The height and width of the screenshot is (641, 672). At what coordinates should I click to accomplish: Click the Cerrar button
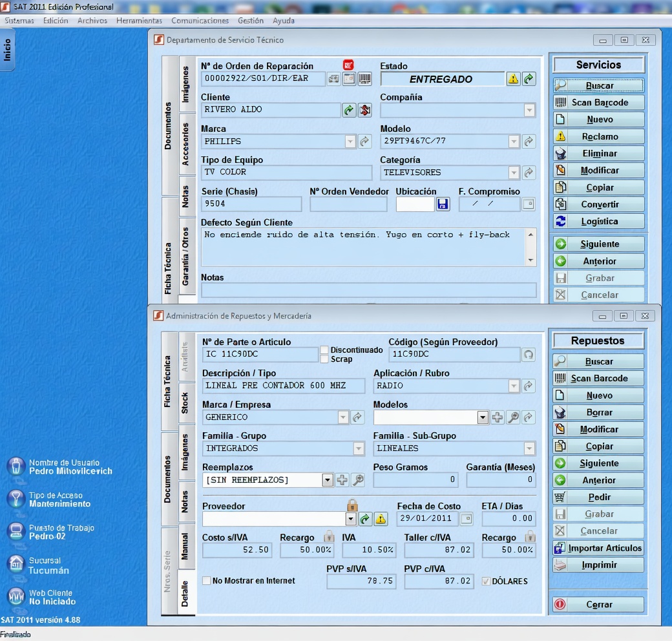pyautogui.click(x=598, y=605)
